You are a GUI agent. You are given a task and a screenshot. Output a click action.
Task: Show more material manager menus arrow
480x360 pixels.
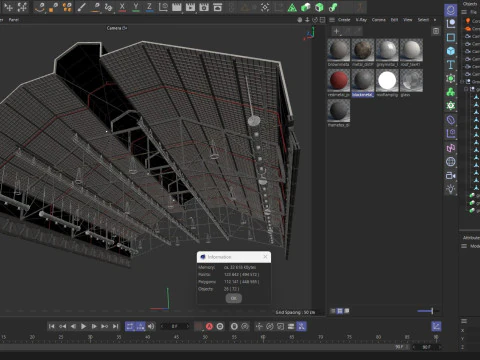(435, 20)
